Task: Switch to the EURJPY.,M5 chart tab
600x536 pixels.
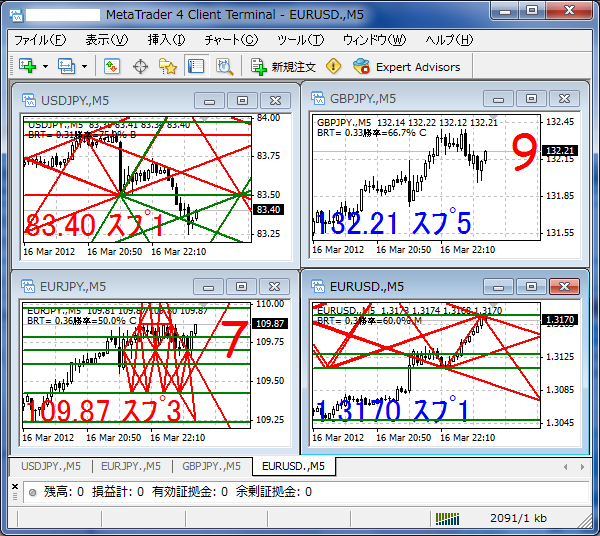Action: click(x=130, y=466)
